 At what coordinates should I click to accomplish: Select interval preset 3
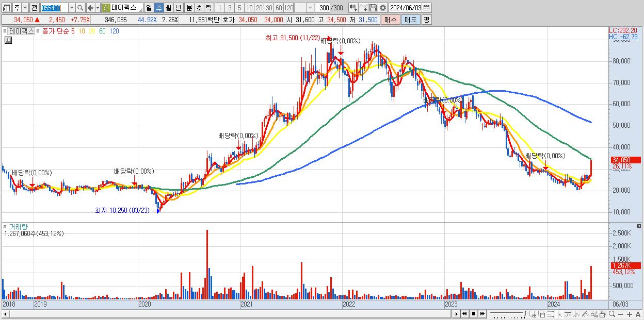(230, 8)
